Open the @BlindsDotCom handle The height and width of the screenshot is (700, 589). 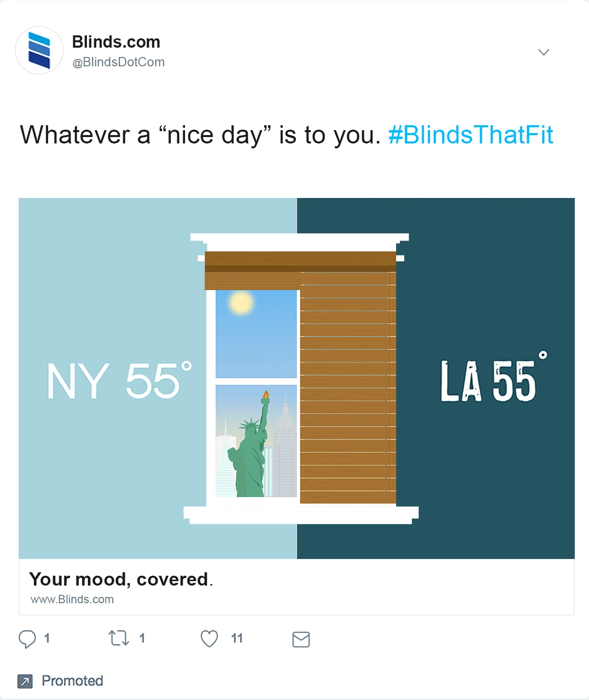[x=118, y=62]
